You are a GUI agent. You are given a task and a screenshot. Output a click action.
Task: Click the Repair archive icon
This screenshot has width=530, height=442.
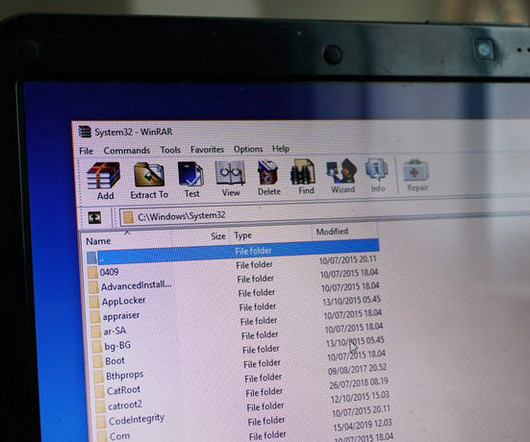click(417, 175)
